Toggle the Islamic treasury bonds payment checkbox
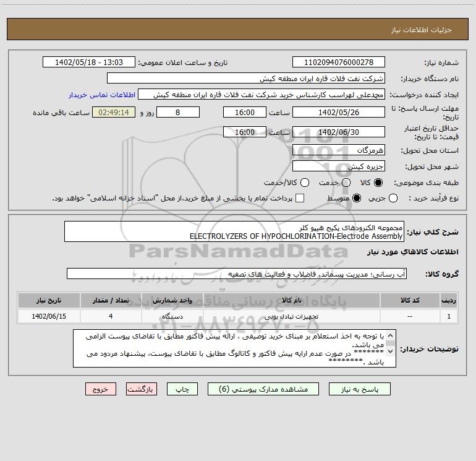The width and height of the screenshot is (476, 461). point(300,198)
